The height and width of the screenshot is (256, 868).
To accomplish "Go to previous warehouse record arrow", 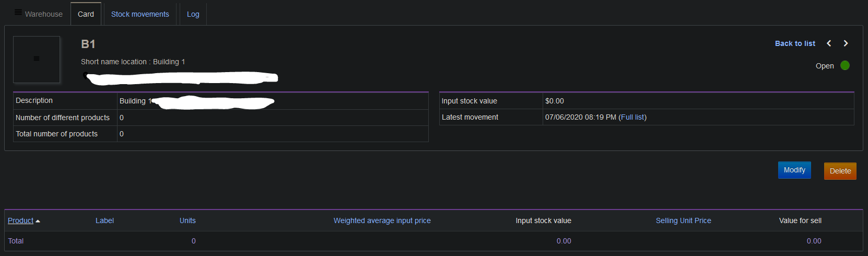I will (x=829, y=43).
